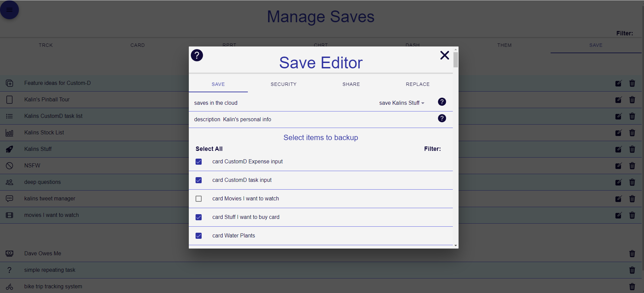This screenshot has width=644, height=293.
Task: Select the NSFW row text
Action: pos(32,165)
